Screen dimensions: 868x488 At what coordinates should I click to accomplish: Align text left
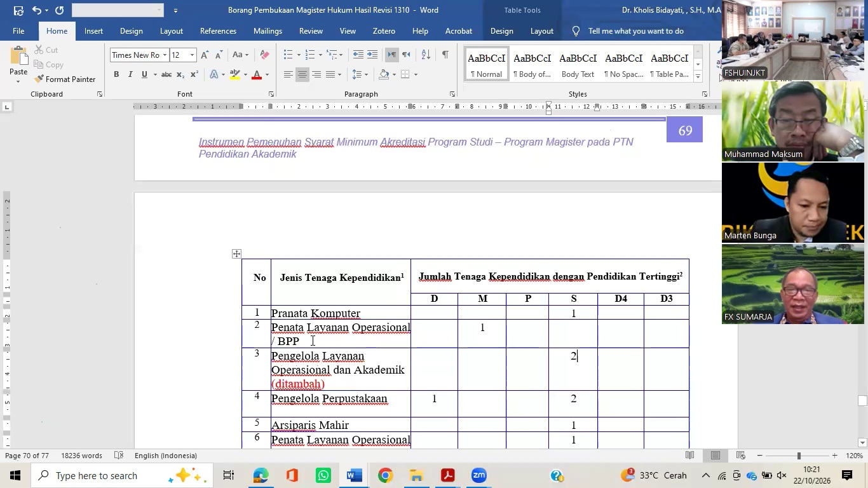(x=288, y=74)
